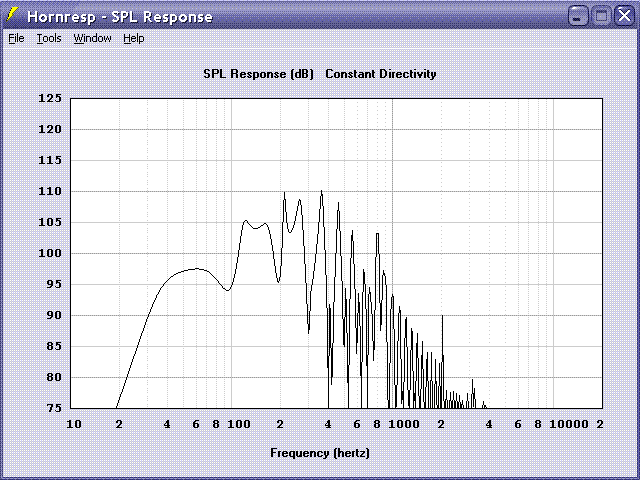The height and width of the screenshot is (480, 640).
Task: Click the 95 value on the dB axis
Action: point(53,284)
